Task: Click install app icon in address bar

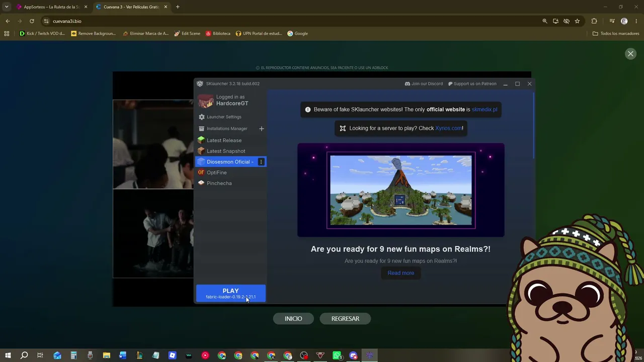Action: pyautogui.click(x=555, y=21)
